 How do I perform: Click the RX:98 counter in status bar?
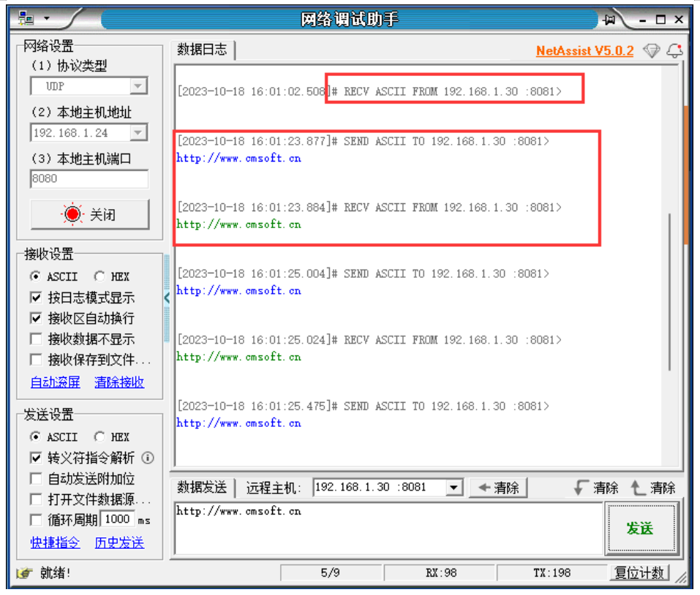440,572
